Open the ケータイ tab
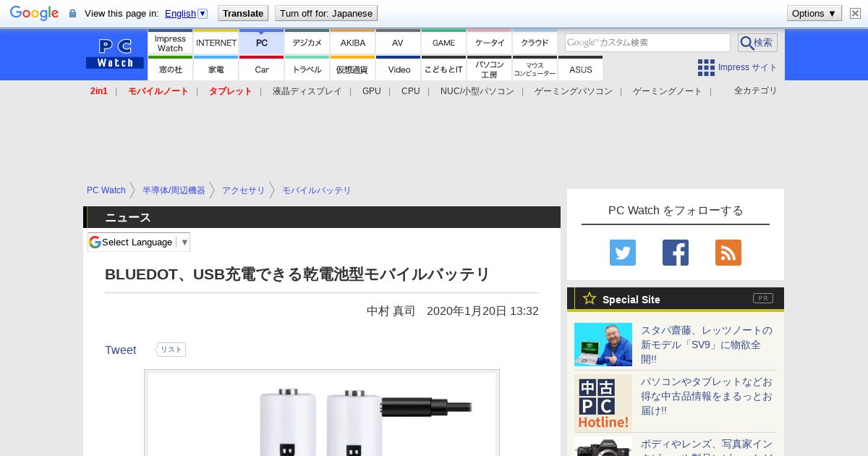This screenshot has width=868, height=456. pyautogui.click(x=490, y=43)
